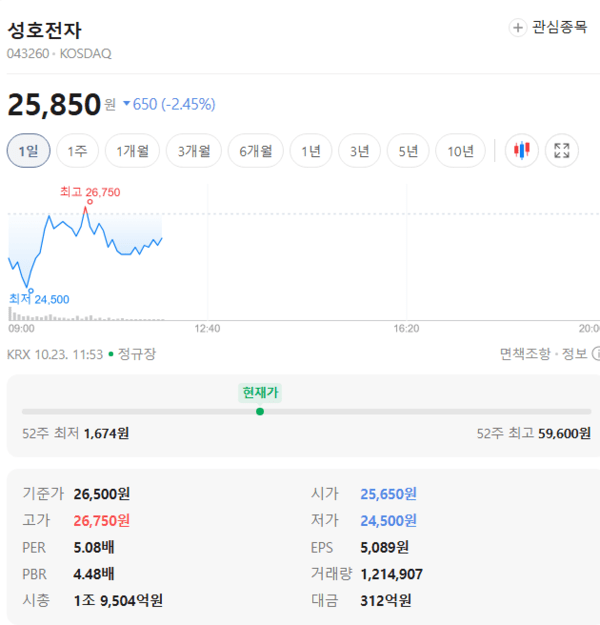The image size is (600, 625).
Task: Select the 1일 period tab
Action: [x=29, y=151]
